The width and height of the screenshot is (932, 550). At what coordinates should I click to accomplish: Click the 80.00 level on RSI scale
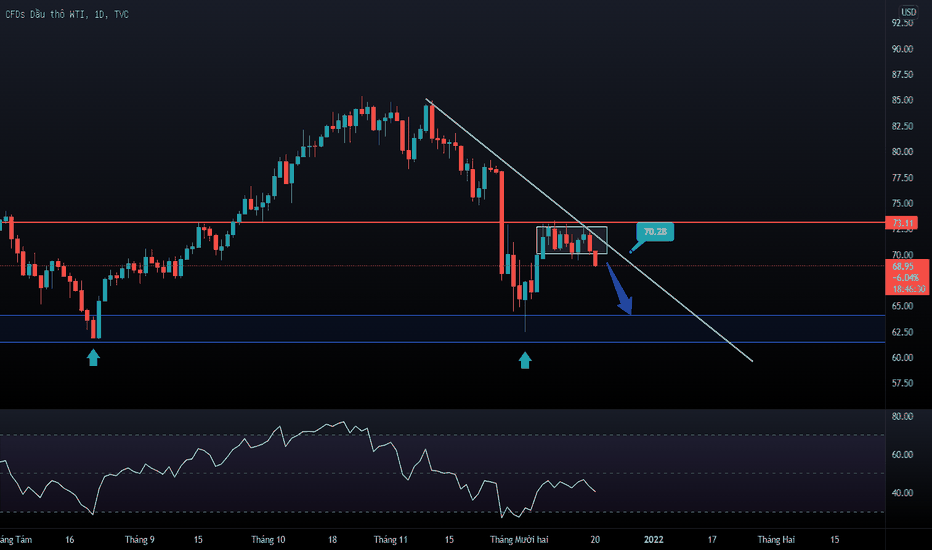[x=903, y=416]
